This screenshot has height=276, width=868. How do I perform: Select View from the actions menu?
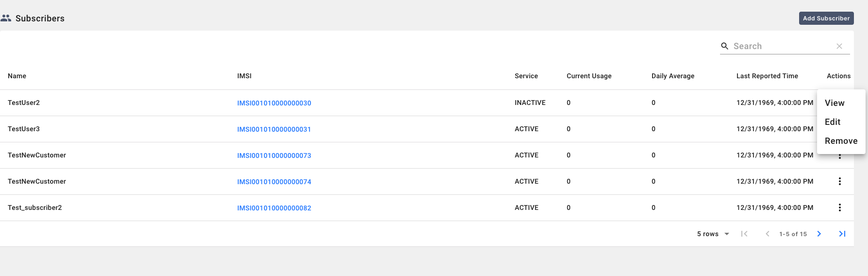point(835,103)
